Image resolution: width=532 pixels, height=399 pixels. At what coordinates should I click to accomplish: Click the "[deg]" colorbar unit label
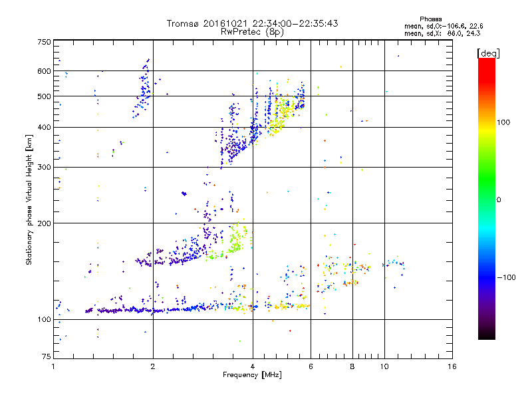click(488, 53)
